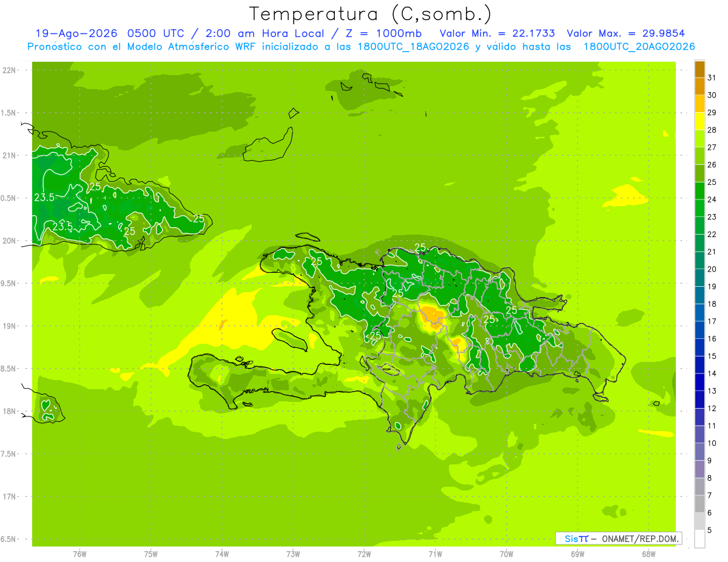The image size is (728, 562).
Task: Click the teal swatch between 19 and 20
Action: coord(699,278)
